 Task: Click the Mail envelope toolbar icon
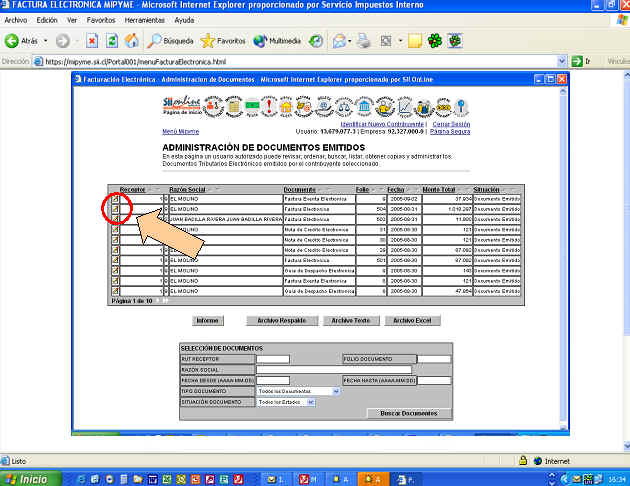point(340,41)
